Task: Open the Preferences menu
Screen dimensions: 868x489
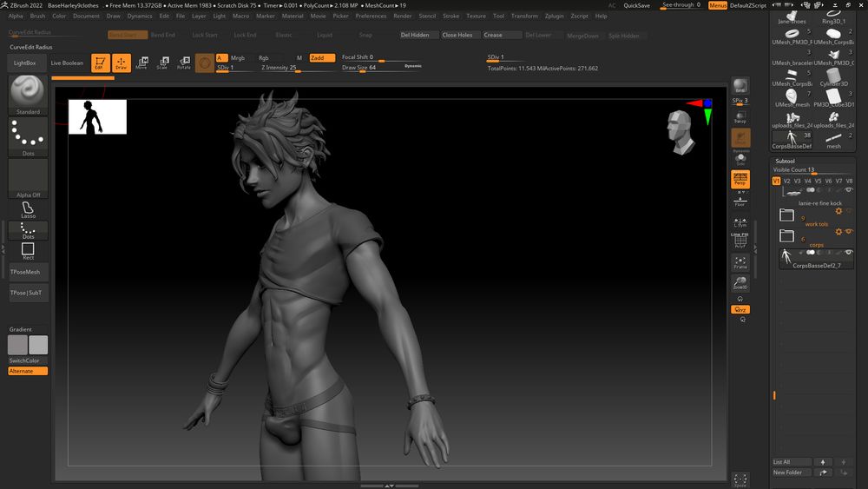Action: tap(371, 16)
